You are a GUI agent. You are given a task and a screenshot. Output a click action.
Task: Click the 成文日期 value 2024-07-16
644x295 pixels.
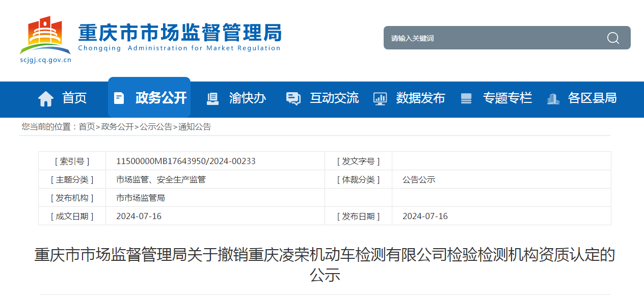[x=139, y=216]
